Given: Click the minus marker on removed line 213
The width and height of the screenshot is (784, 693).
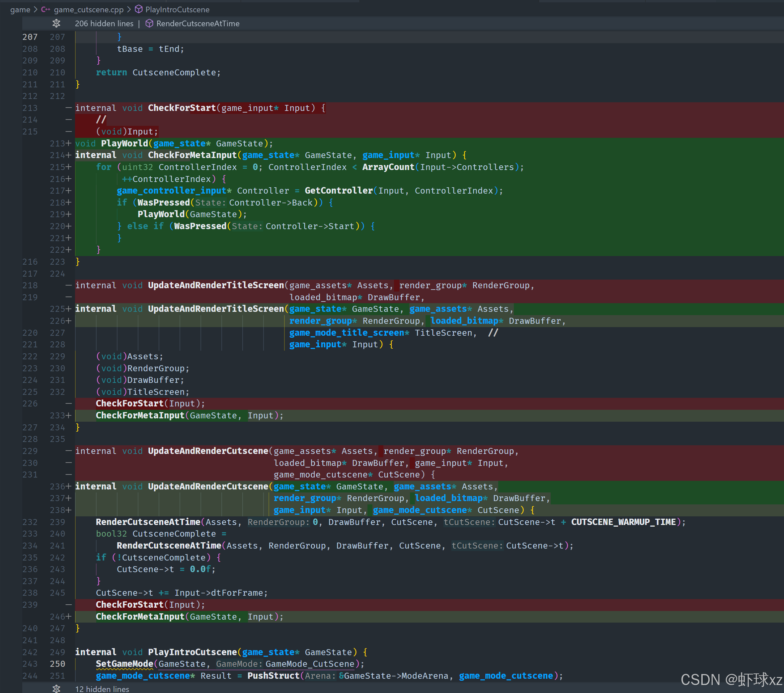Looking at the screenshot, I should [69, 108].
